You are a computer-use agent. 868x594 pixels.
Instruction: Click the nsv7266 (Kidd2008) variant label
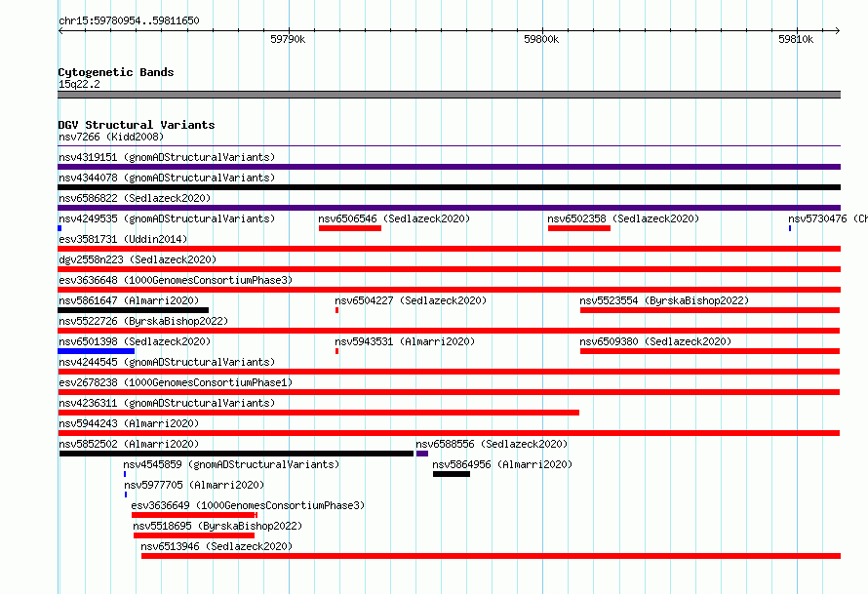[111, 137]
